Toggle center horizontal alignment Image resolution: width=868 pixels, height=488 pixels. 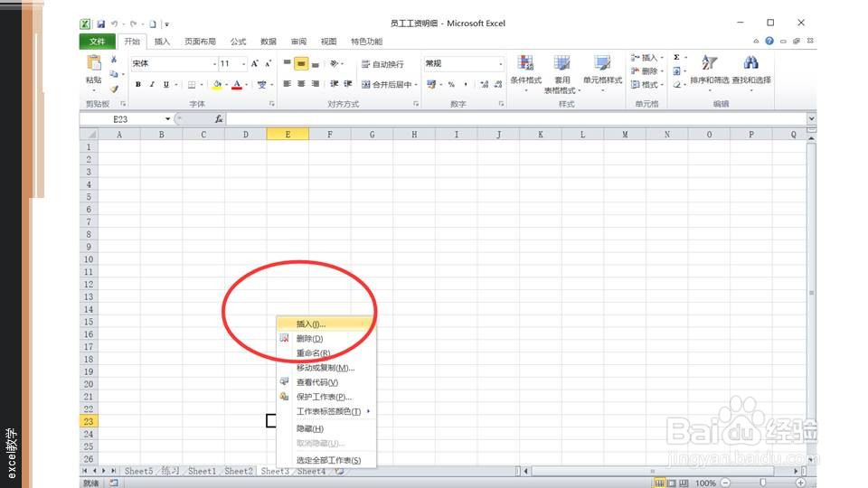click(x=301, y=84)
